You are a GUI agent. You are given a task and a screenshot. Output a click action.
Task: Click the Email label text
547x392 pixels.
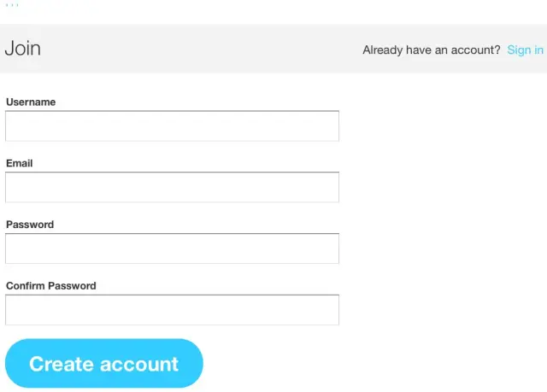tap(20, 163)
